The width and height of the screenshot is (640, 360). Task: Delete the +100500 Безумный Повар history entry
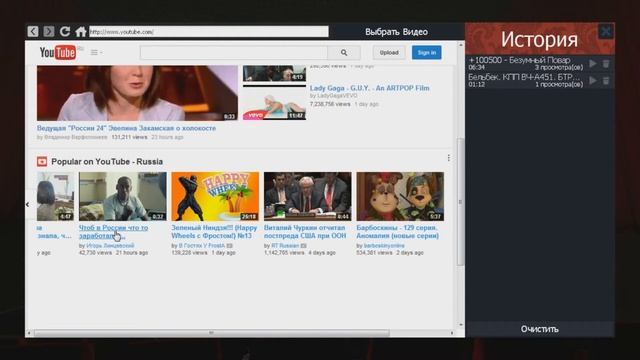click(606, 63)
